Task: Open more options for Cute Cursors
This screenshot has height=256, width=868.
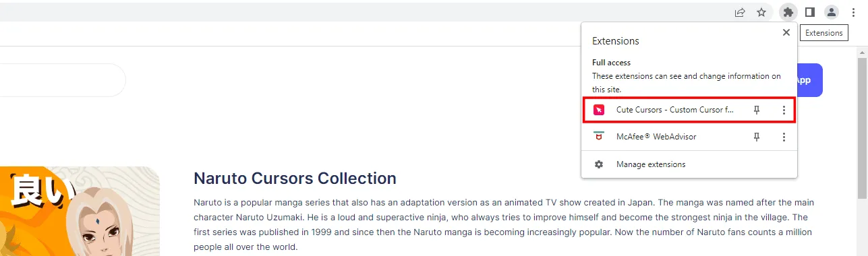Action: pyautogui.click(x=784, y=110)
